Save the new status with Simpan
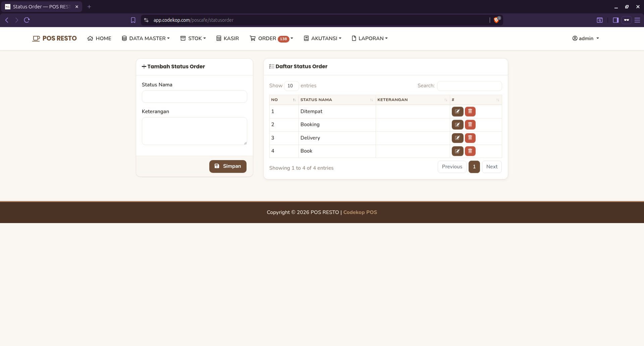 point(228,166)
